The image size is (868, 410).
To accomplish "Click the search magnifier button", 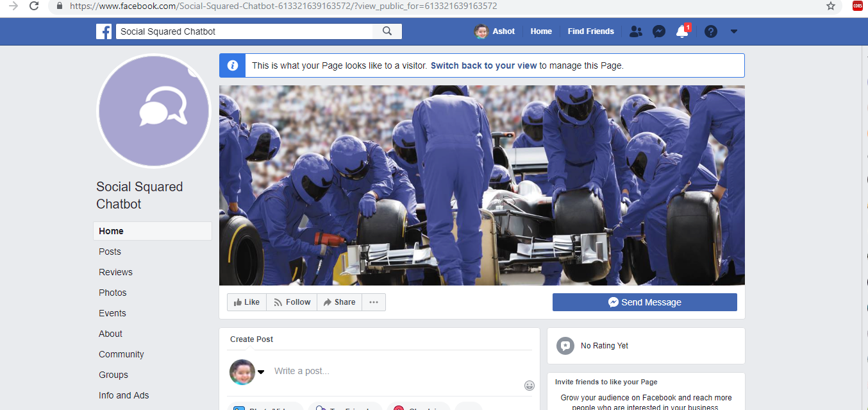I will (x=387, y=31).
